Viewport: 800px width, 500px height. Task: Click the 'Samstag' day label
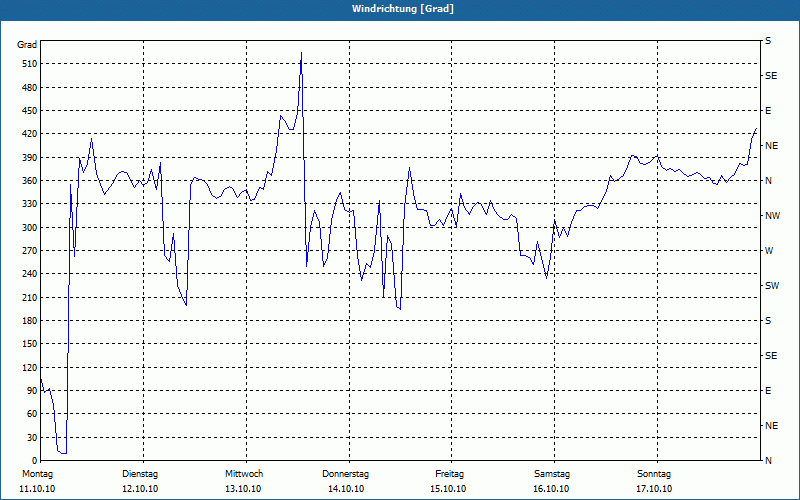point(552,474)
